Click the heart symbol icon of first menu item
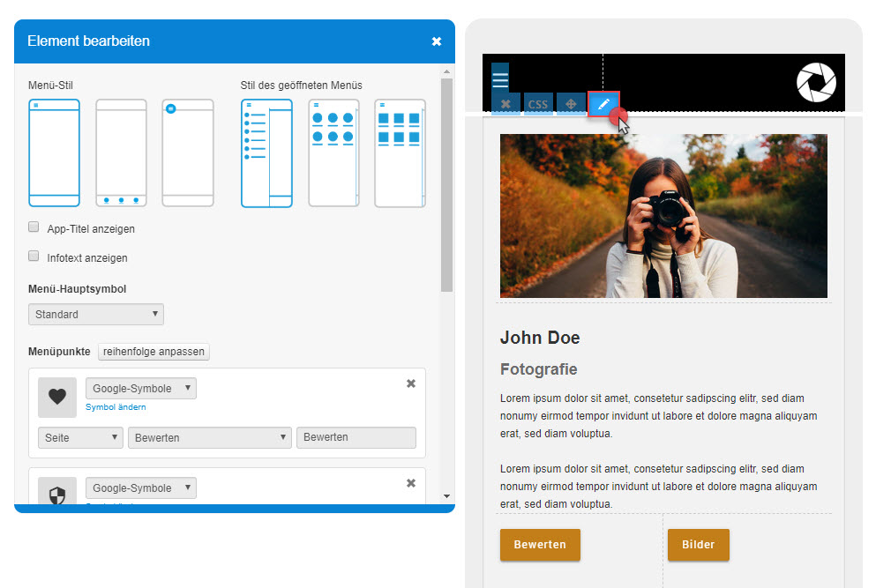Screen dimensions: 876x588 [x=57, y=397]
